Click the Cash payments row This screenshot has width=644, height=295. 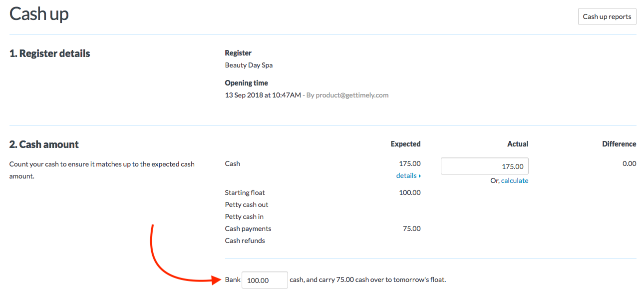pyautogui.click(x=248, y=228)
